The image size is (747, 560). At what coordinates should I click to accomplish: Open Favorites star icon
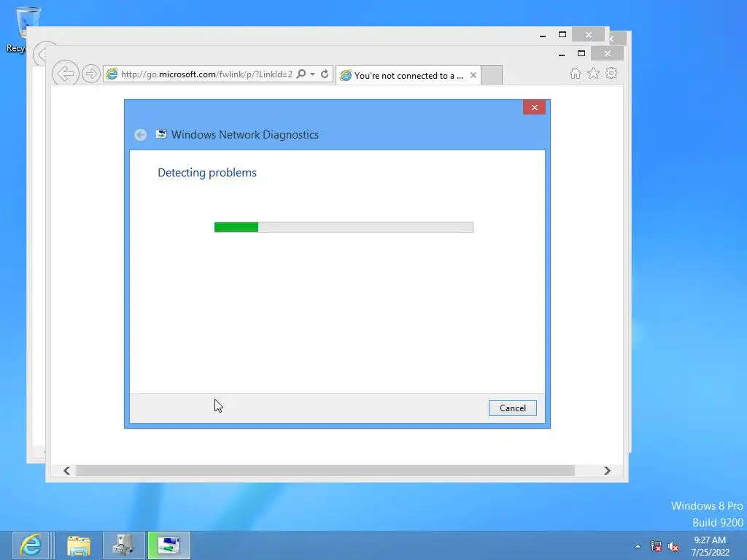593,74
